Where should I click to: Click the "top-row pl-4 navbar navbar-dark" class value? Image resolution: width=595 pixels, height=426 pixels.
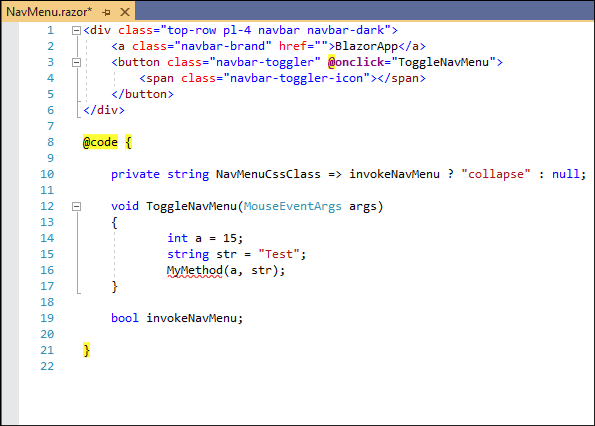275,30
